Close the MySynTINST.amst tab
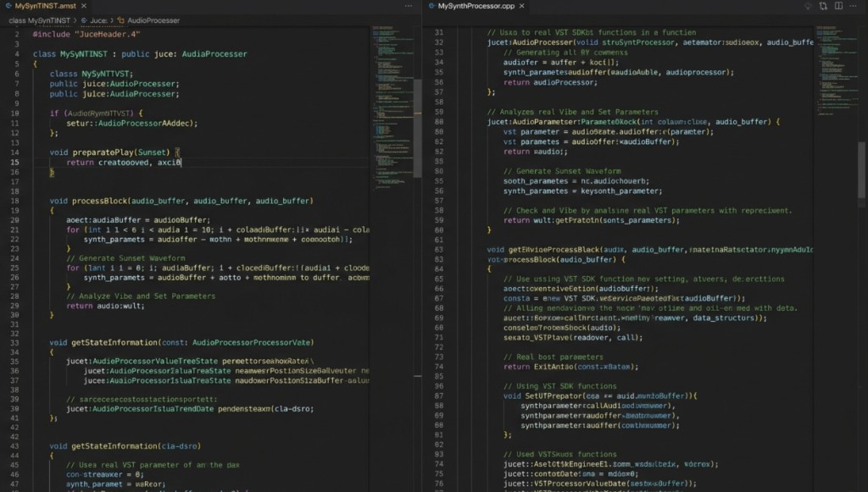The width and height of the screenshot is (868, 492). [84, 6]
